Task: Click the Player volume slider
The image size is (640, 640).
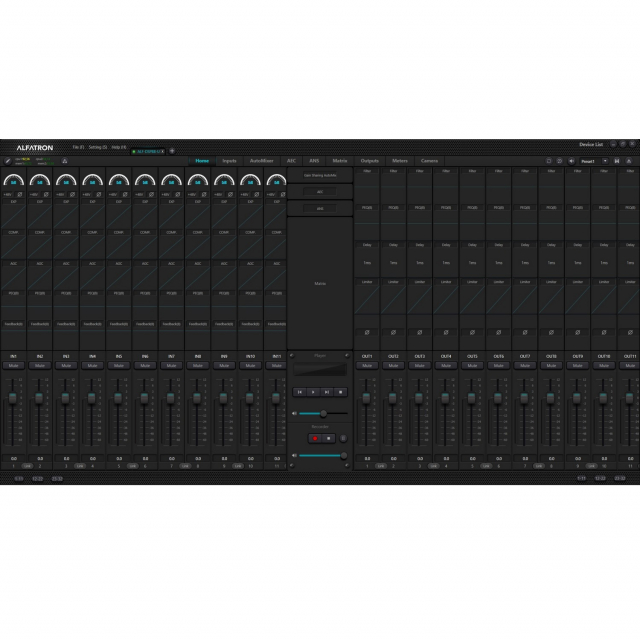Action: [x=322, y=413]
